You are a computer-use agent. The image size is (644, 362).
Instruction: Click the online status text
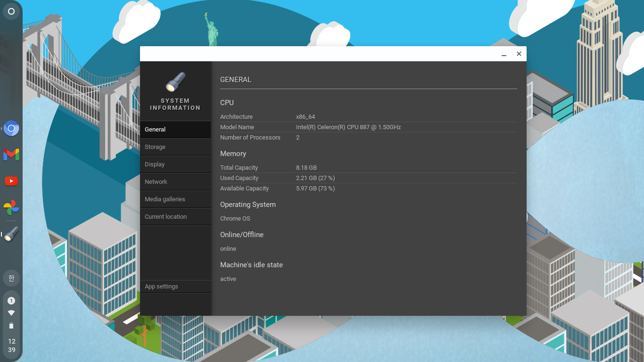[x=228, y=249]
